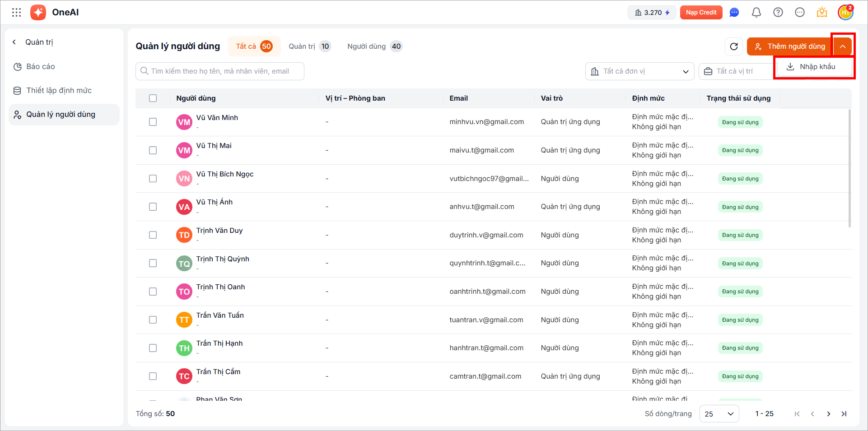Focus the user search field
Image resolution: width=868 pixels, height=431 pixels.
220,71
